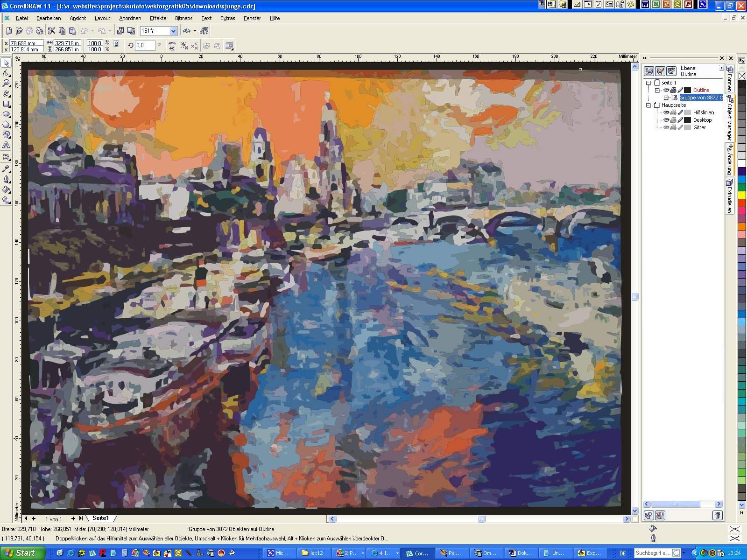Click the Print icon
Viewport: 747px width, 560px height.
tap(40, 31)
